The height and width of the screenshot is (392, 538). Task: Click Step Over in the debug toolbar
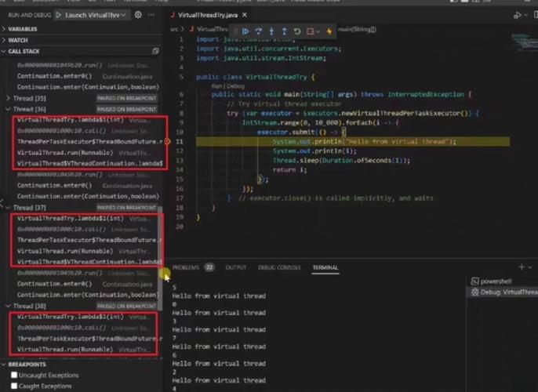(258, 31)
